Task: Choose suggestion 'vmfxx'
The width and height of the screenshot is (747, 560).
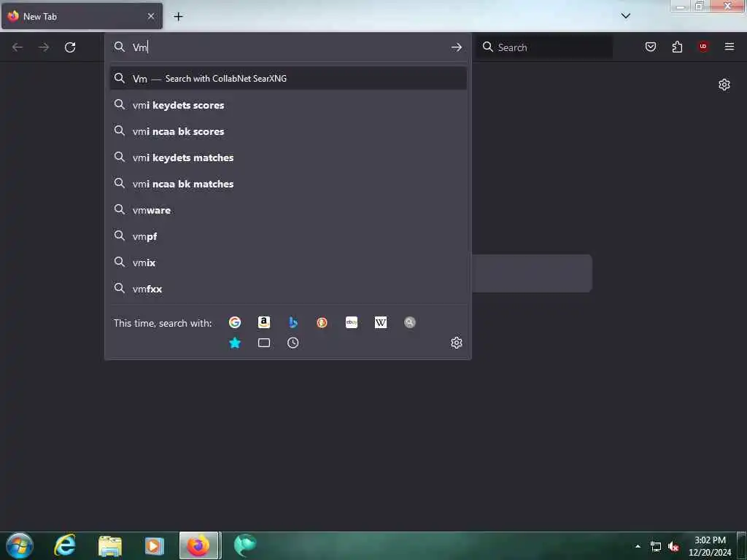Action: (x=288, y=289)
